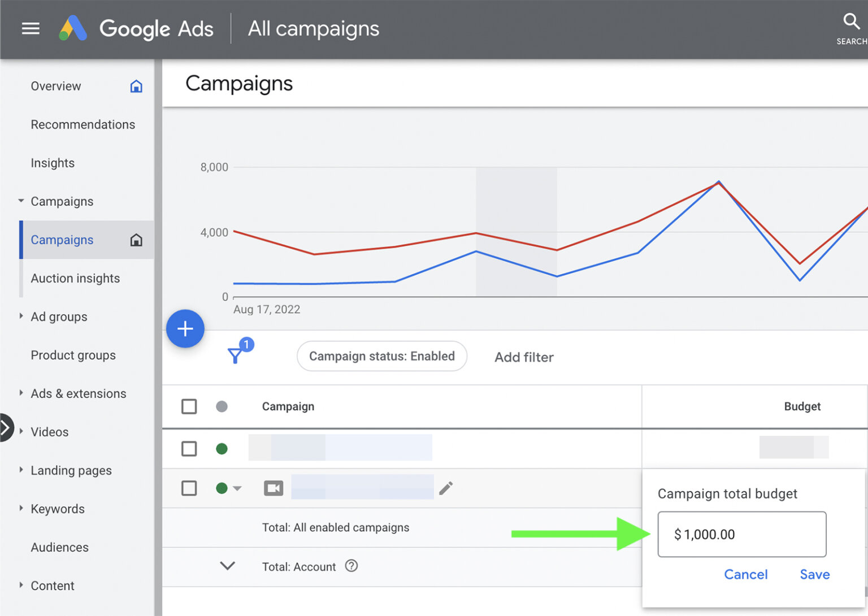Save the campaign total budget
This screenshot has width=868, height=616.
tap(814, 574)
